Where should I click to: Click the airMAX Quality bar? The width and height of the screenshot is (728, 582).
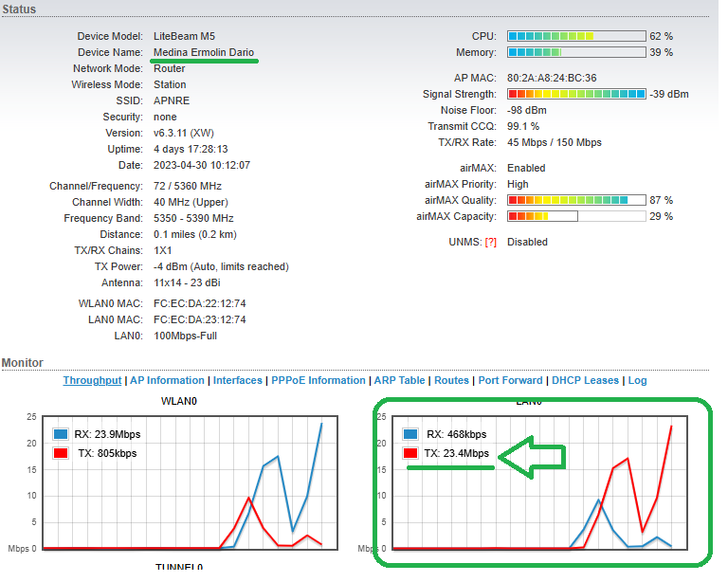(576, 200)
